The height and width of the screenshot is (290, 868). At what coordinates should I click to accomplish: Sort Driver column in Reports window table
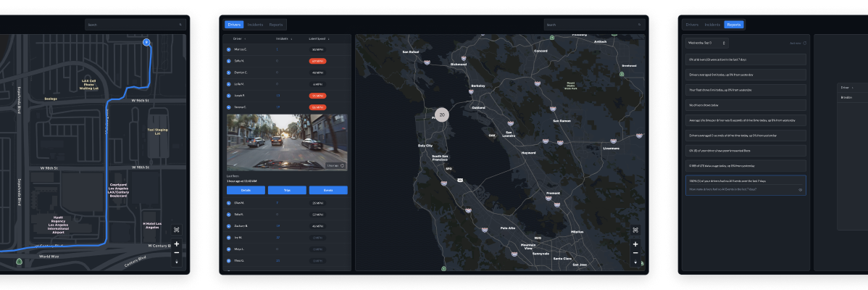(853, 88)
